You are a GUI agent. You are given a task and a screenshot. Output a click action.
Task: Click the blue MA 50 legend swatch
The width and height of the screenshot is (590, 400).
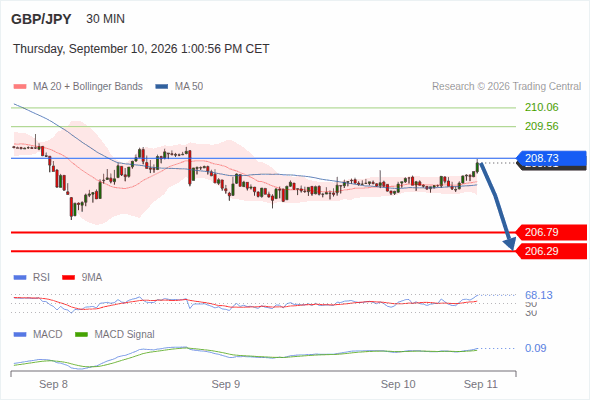[162, 87]
